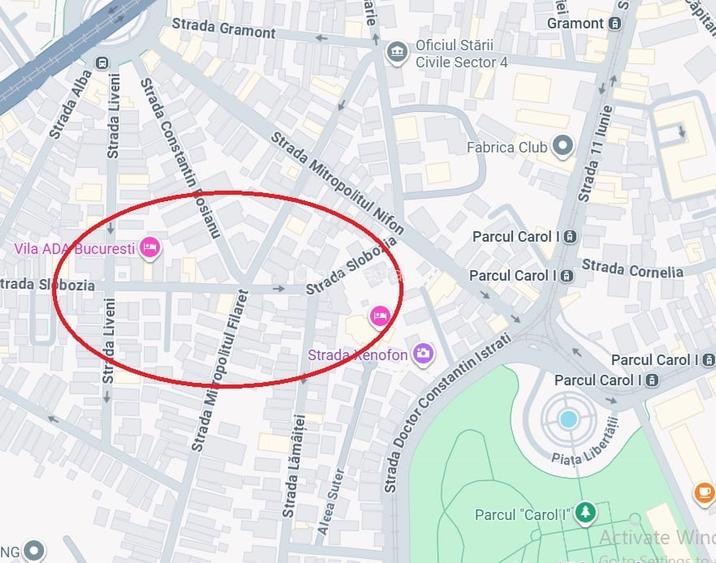
Task: Click the unlabeled pink hotel icon above Strada Xenofon
Action: coord(380,316)
